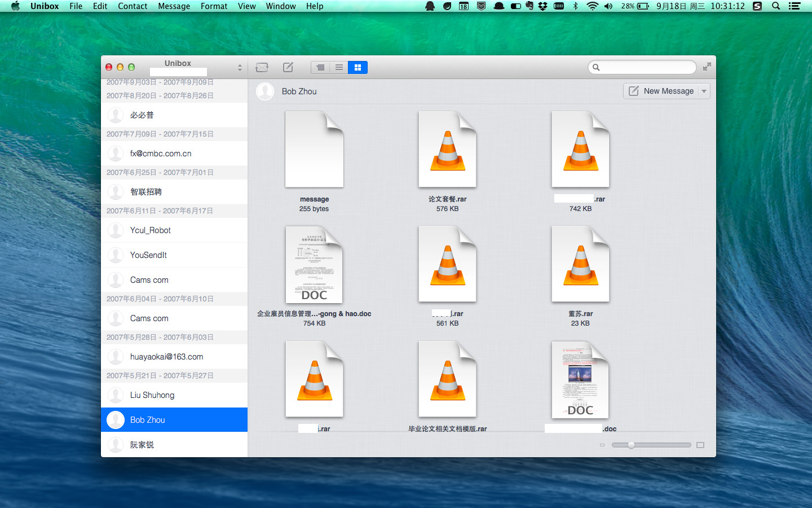Click the check mail envelope icon
This screenshot has height=508, width=812.
(x=262, y=68)
